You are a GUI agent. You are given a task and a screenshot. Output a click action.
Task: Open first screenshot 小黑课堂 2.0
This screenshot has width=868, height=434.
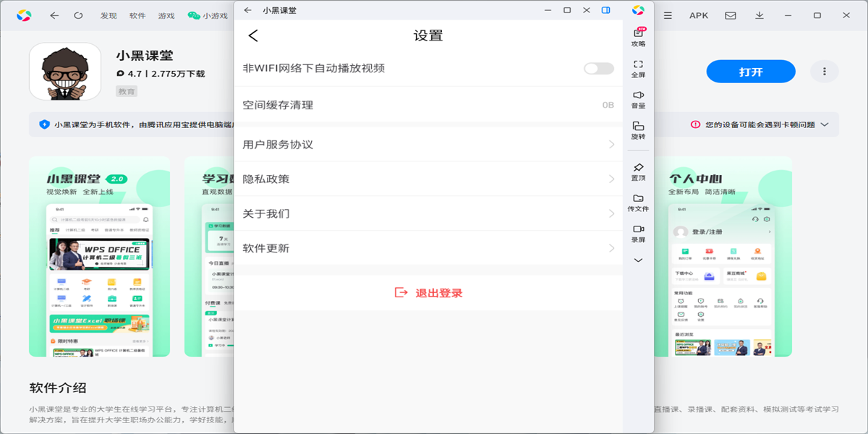pos(100,257)
